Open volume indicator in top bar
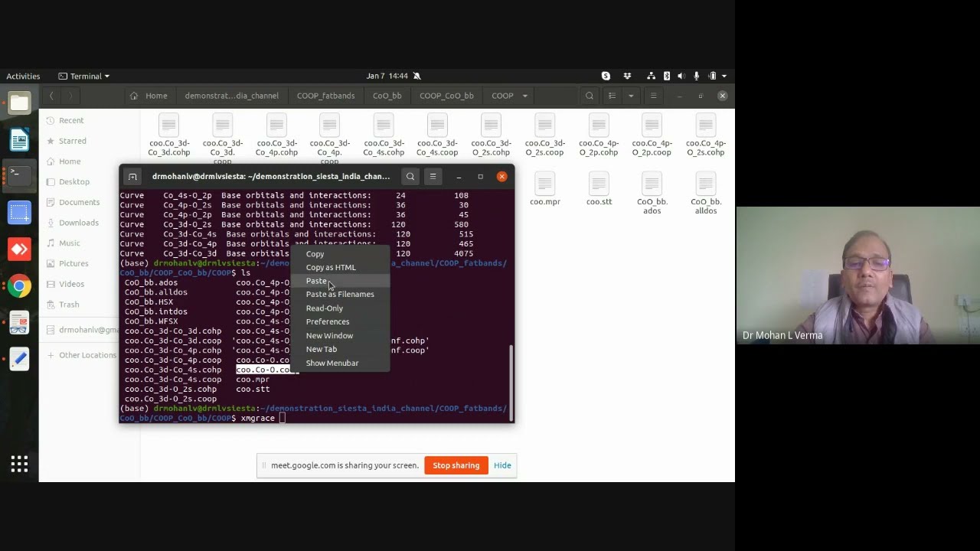This screenshot has width=980, height=551. (x=681, y=76)
